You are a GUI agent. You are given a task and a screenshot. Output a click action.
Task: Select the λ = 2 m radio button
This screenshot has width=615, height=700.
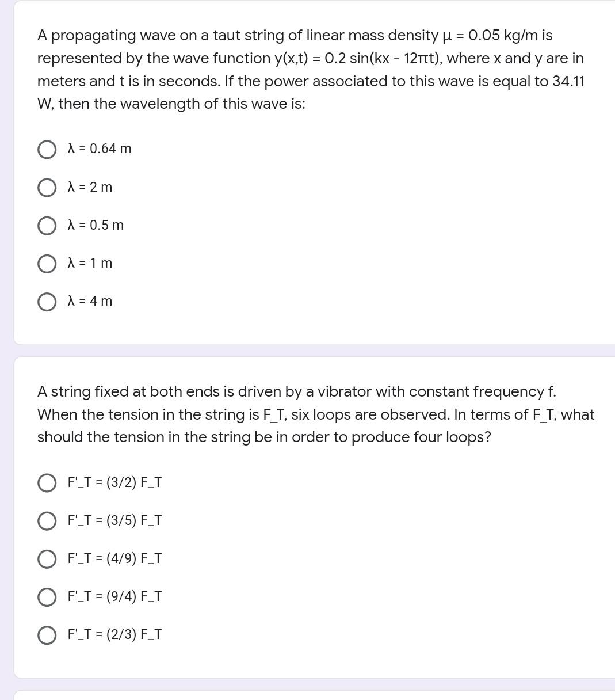[x=47, y=187]
